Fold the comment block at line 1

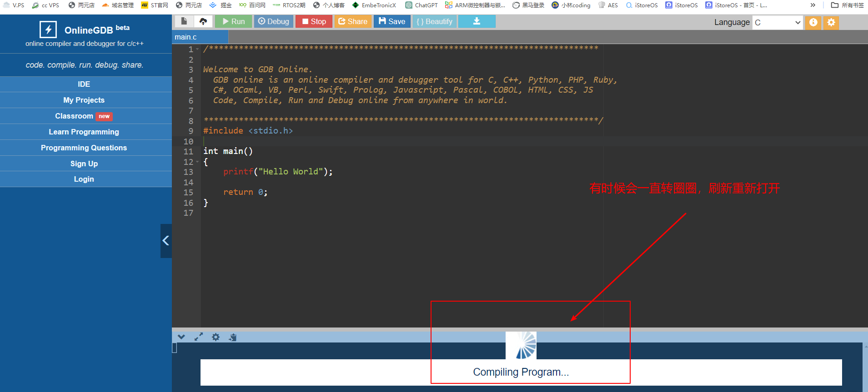[197, 49]
